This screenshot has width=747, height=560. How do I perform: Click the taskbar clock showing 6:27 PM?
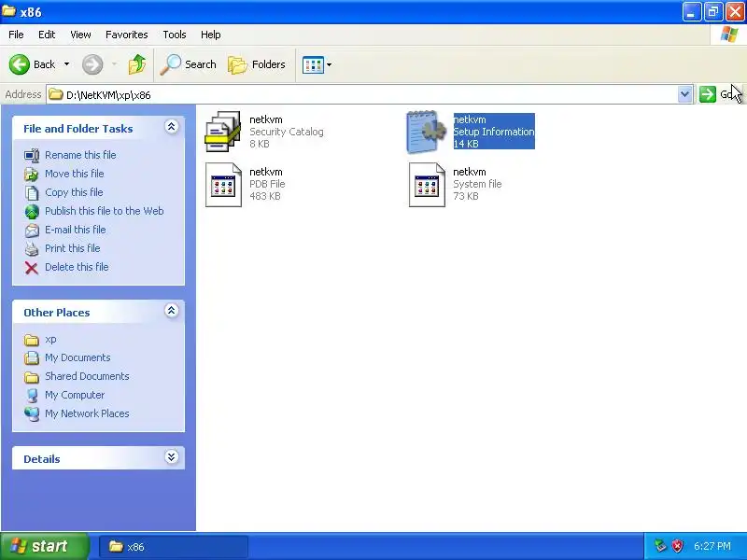click(712, 546)
